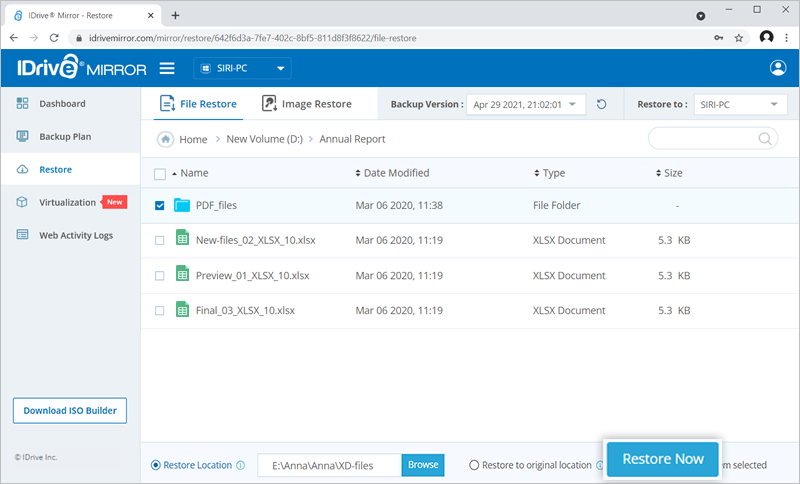
Task: Open the saved passwords key icon
Action: tap(718, 38)
